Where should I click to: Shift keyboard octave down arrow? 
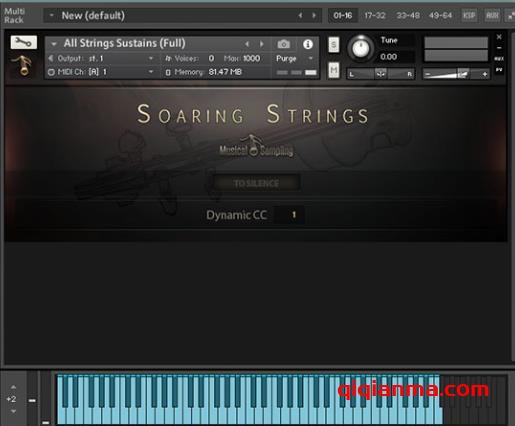coord(13,411)
